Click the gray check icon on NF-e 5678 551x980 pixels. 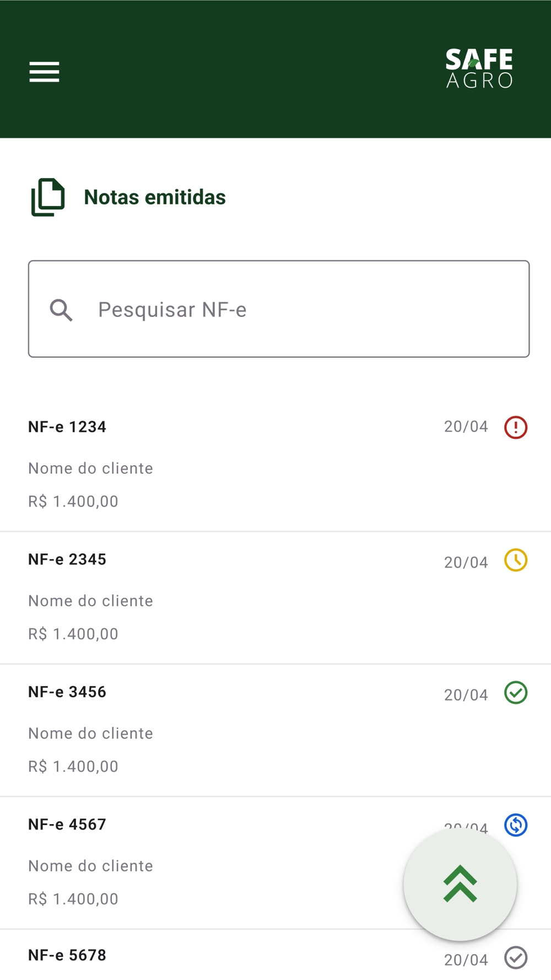tap(516, 957)
